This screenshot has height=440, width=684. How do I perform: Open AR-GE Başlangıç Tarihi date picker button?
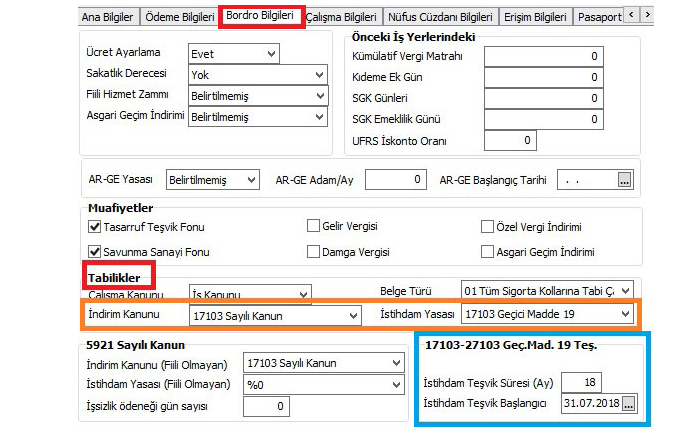pyautogui.click(x=625, y=180)
